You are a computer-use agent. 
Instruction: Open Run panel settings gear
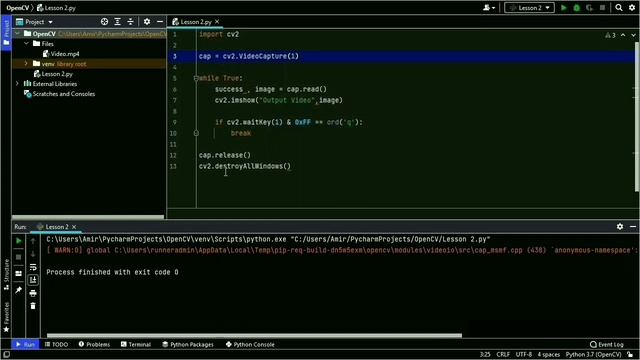(x=620, y=226)
